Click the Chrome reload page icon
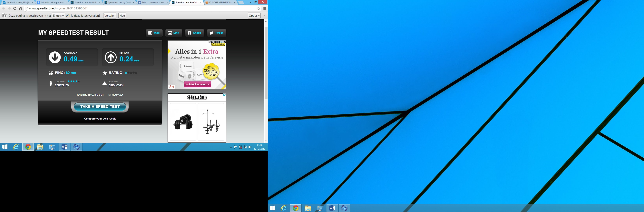The image size is (644, 212). 15,8
